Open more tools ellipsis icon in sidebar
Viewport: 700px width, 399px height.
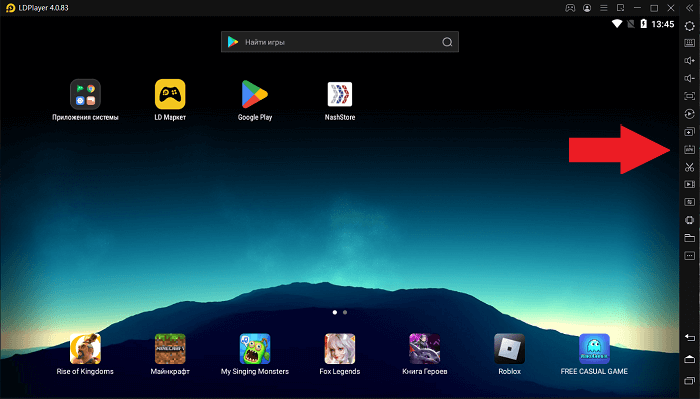(689, 256)
